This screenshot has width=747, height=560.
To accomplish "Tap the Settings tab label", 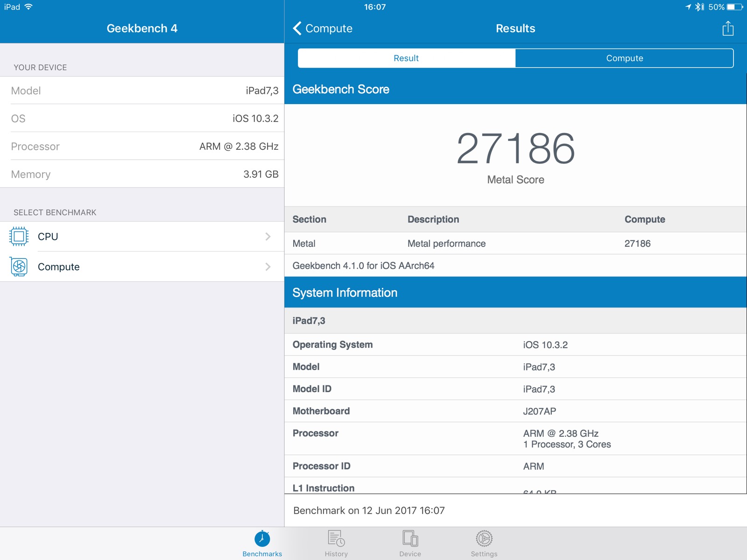I will (484, 554).
